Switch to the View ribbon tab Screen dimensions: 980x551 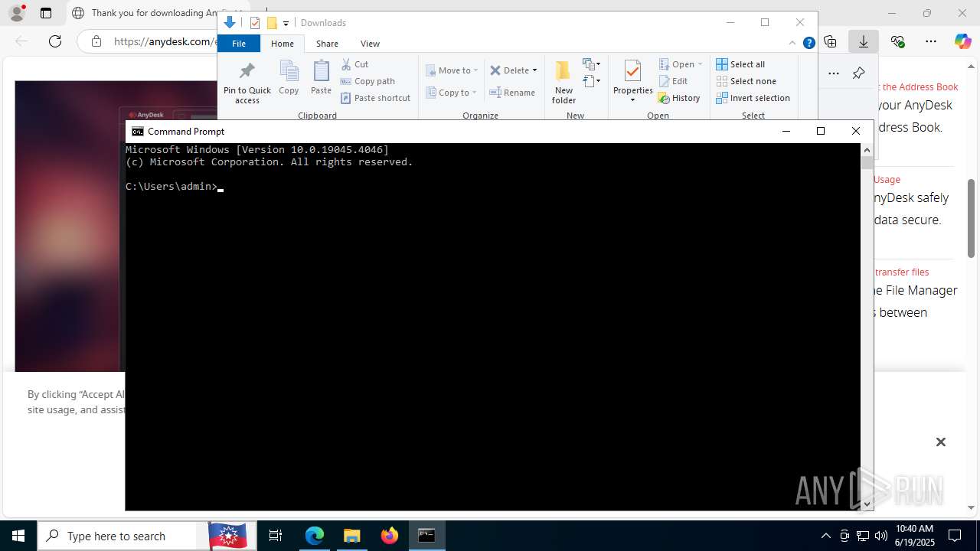(x=370, y=44)
